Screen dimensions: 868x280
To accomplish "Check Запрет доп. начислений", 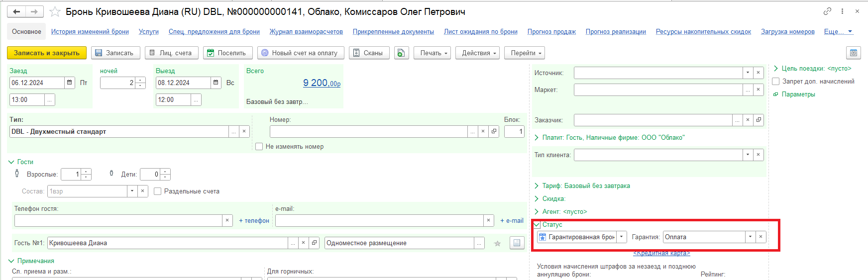I will [776, 81].
